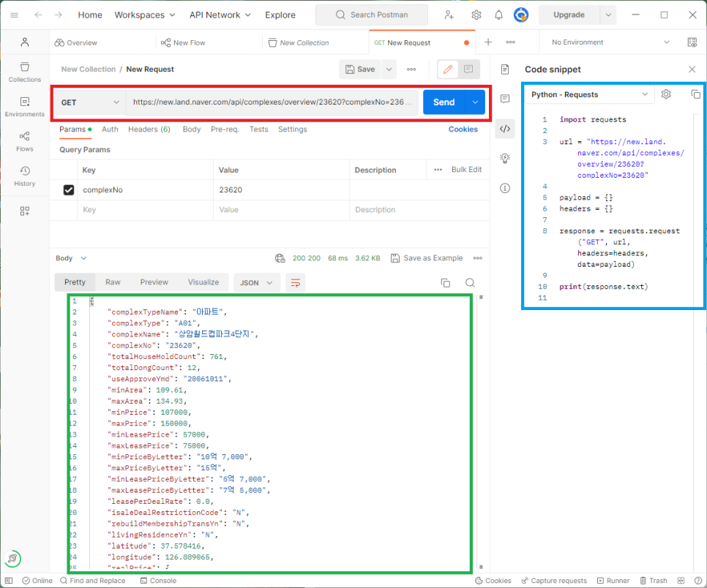Open the lightbulb related requests icon
The image size is (707, 588).
505,158
